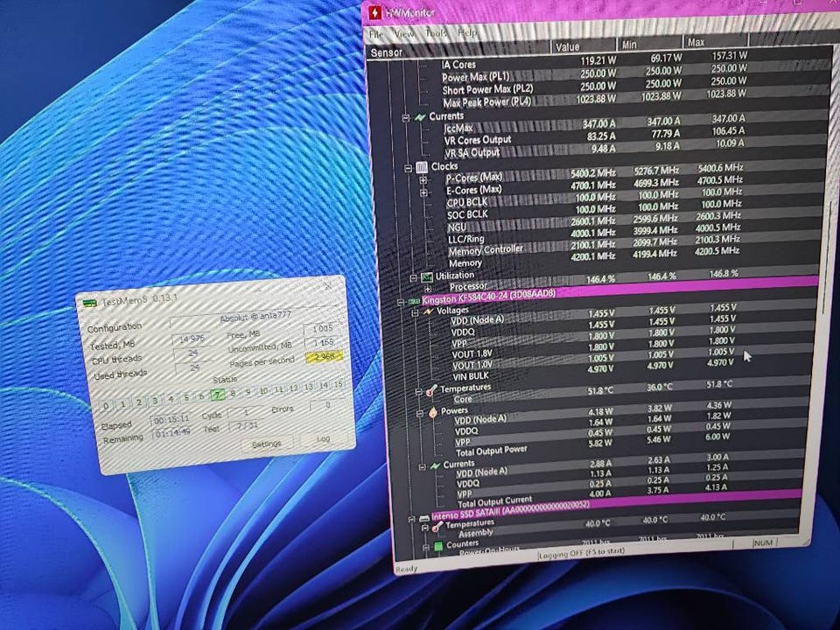Click the Kingston memory module icon

(414, 302)
